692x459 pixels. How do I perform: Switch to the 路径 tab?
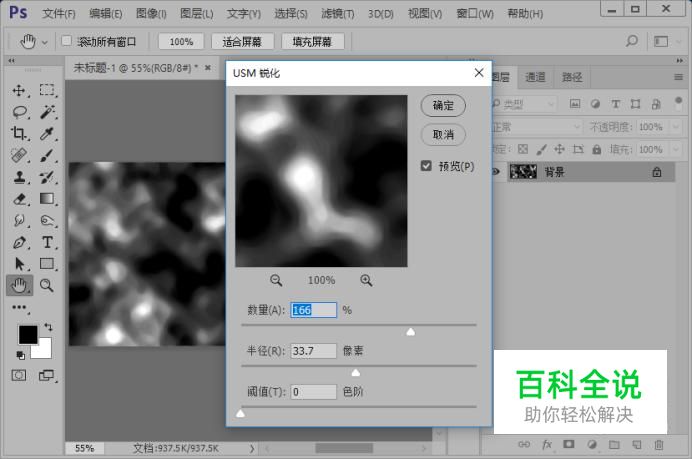coord(572,77)
